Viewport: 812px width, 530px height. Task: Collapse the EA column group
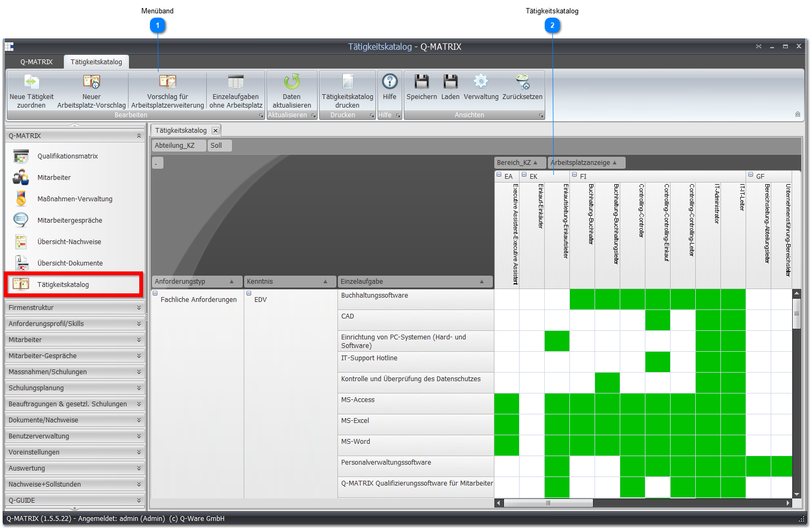499,175
